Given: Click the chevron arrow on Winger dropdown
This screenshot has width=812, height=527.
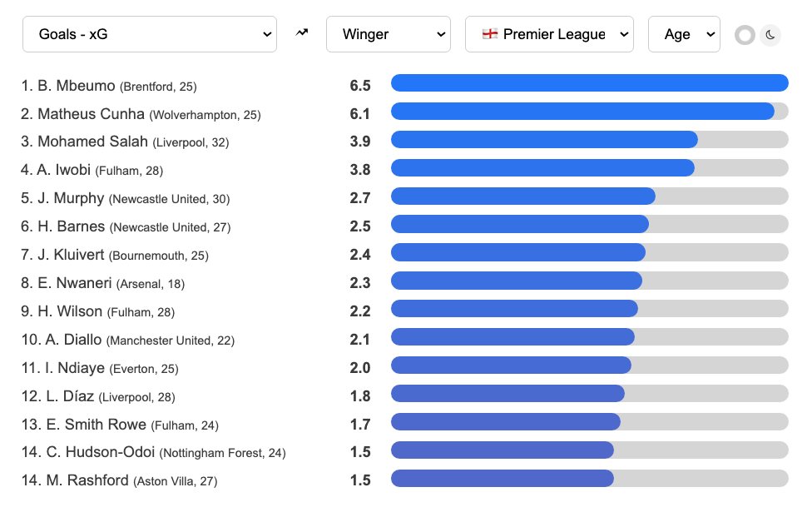Looking at the screenshot, I should pyautogui.click(x=441, y=34).
